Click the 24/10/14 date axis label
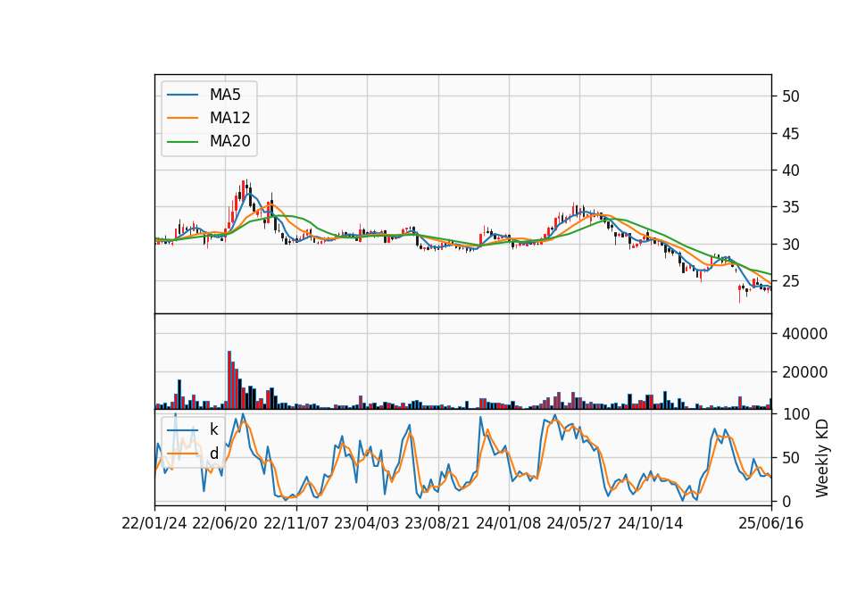 tap(651, 523)
